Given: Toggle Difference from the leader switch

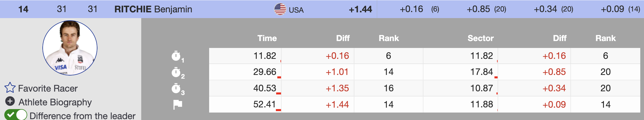Looking at the screenshot, I should pos(16,115).
